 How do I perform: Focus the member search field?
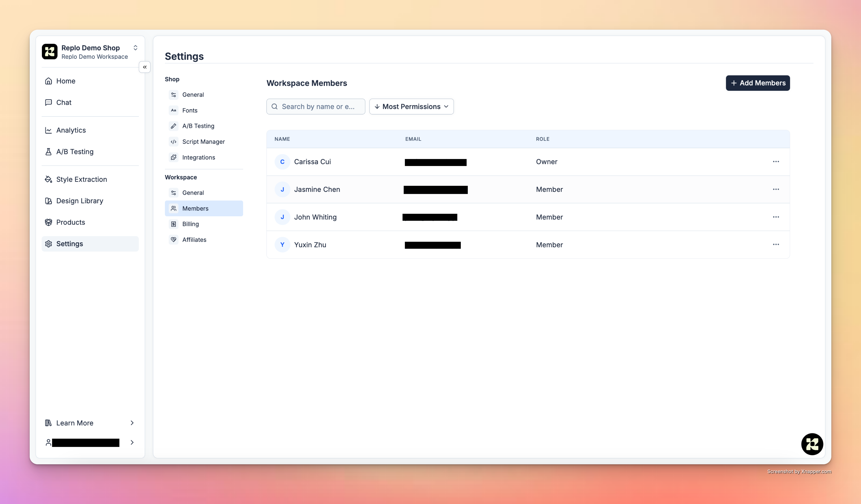coord(318,107)
